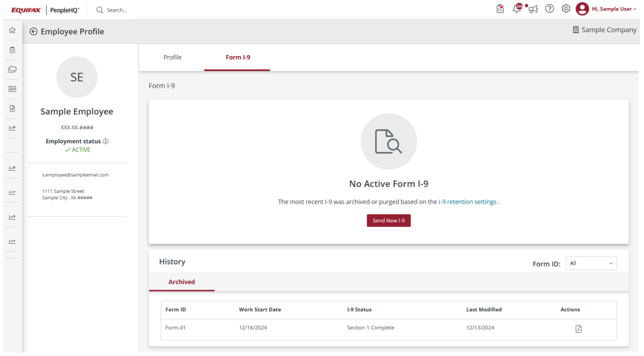Click the Employment status info icon

[105, 141]
